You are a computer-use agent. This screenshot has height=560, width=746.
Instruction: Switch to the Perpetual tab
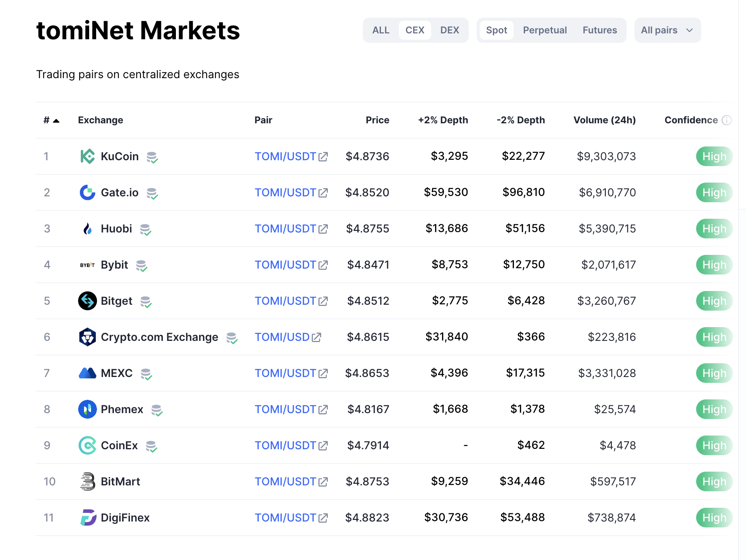(x=545, y=30)
